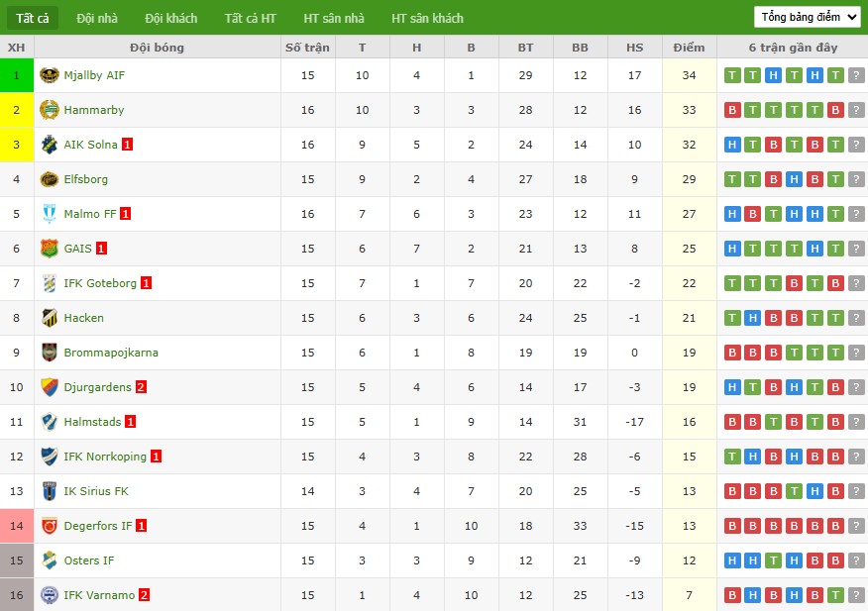Image resolution: width=868 pixels, height=611 pixels.
Task: Click the Mjallby AIF club crest icon
Action: pos(50,74)
